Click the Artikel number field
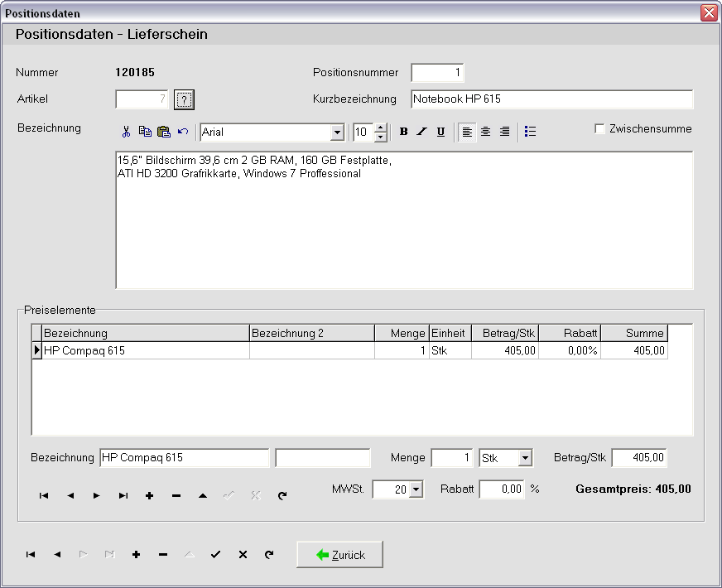The height and width of the screenshot is (588, 722). [142, 99]
